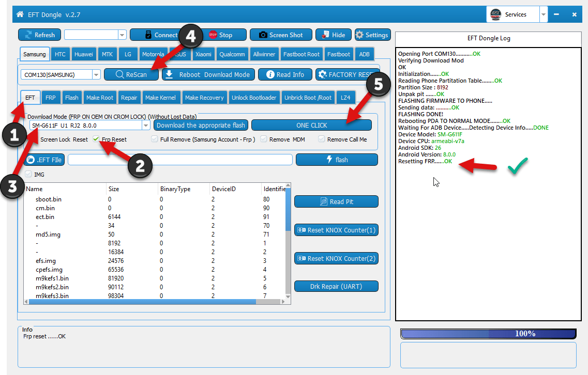Switch to the Huawei tab
588x375 pixels.
84,54
